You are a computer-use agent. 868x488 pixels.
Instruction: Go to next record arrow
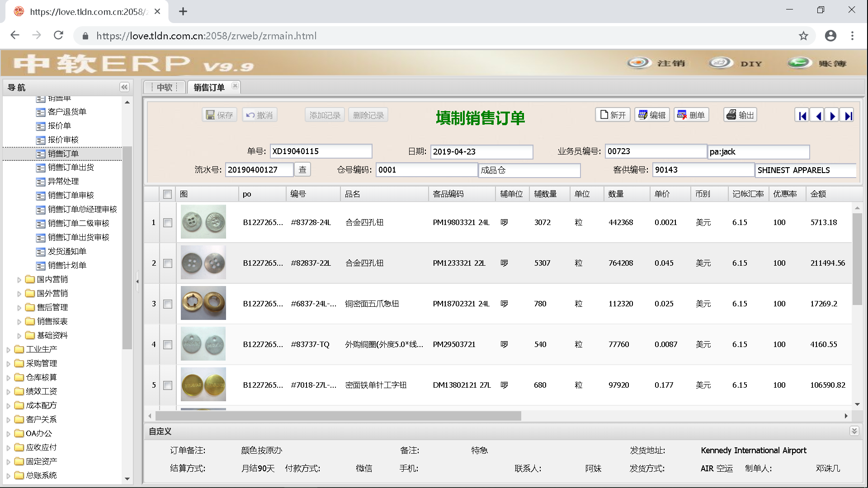click(x=832, y=116)
